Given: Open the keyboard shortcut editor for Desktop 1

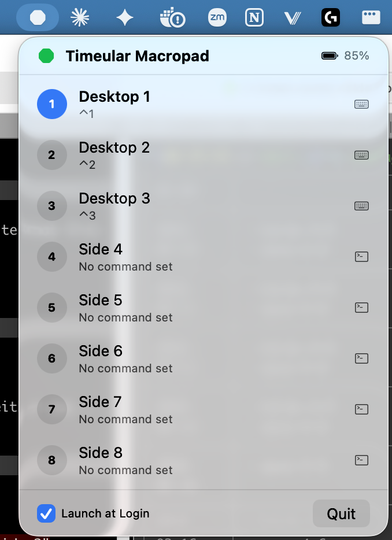Looking at the screenshot, I should (361, 104).
